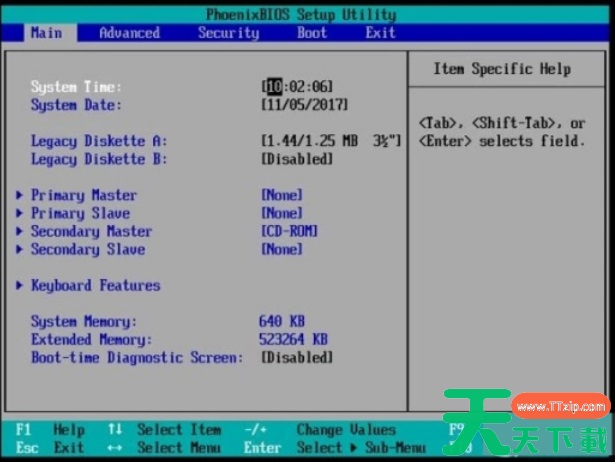
Task: Select the Primary Master [None] value
Action: point(282,195)
